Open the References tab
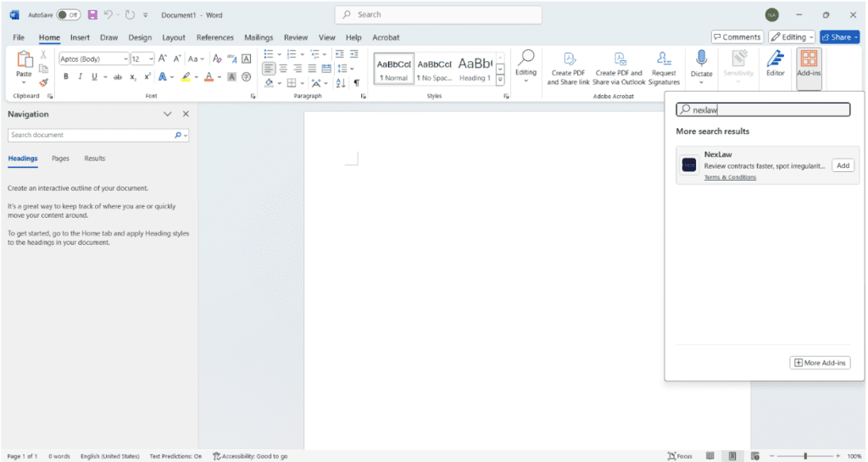The image size is (868, 462). click(214, 37)
